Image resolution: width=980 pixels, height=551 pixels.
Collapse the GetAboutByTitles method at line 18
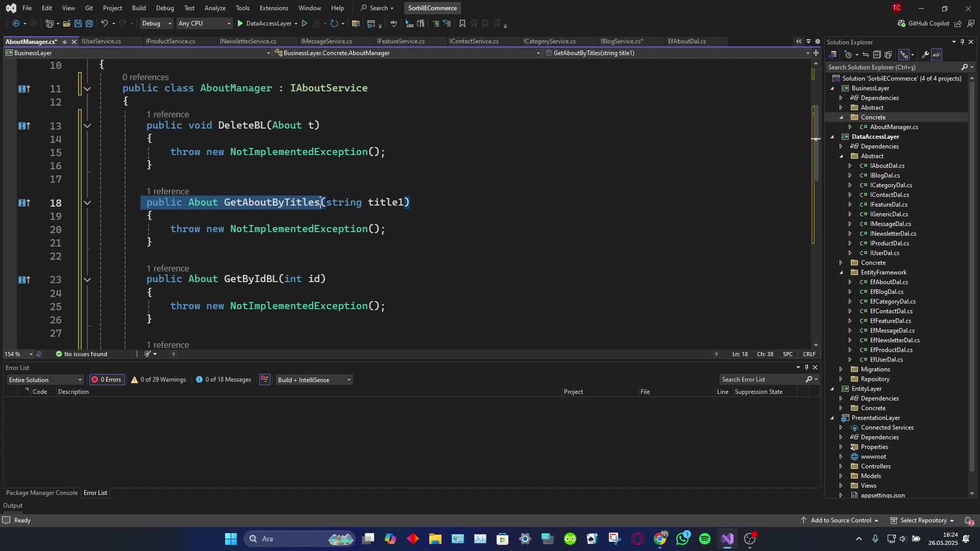(x=87, y=203)
